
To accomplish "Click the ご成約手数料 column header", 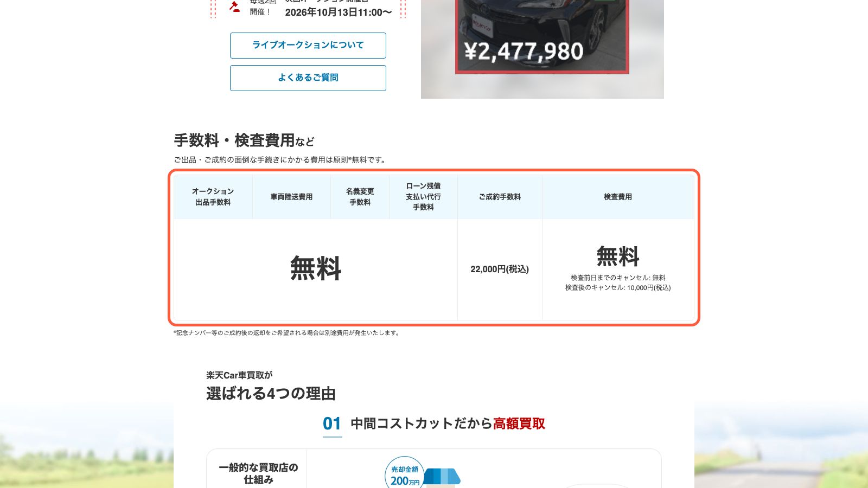I will pyautogui.click(x=500, y=197).
